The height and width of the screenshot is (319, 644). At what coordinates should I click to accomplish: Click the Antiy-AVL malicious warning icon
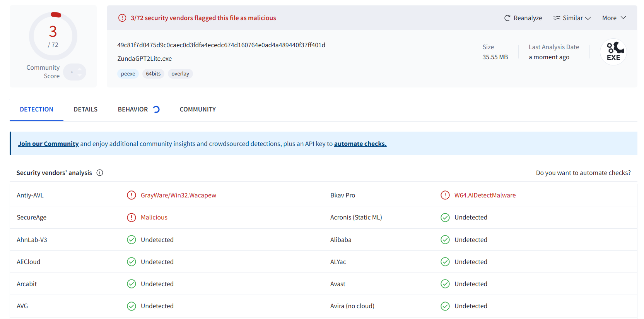(x=132, y=195)
